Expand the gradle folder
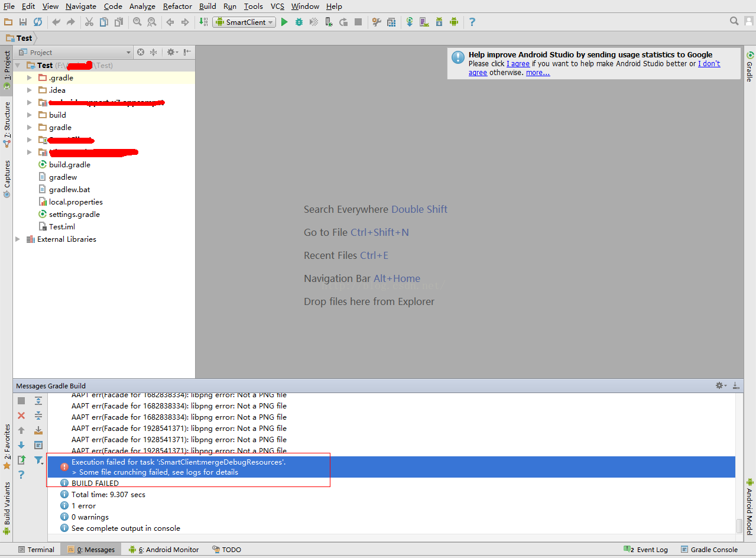 pos(29,128)
